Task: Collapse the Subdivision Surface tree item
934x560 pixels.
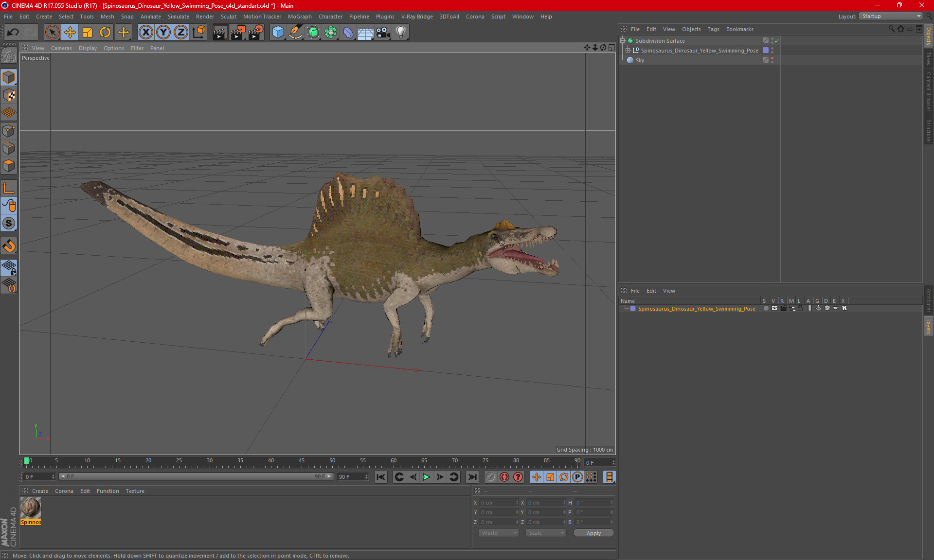Action: pos(623,41)
